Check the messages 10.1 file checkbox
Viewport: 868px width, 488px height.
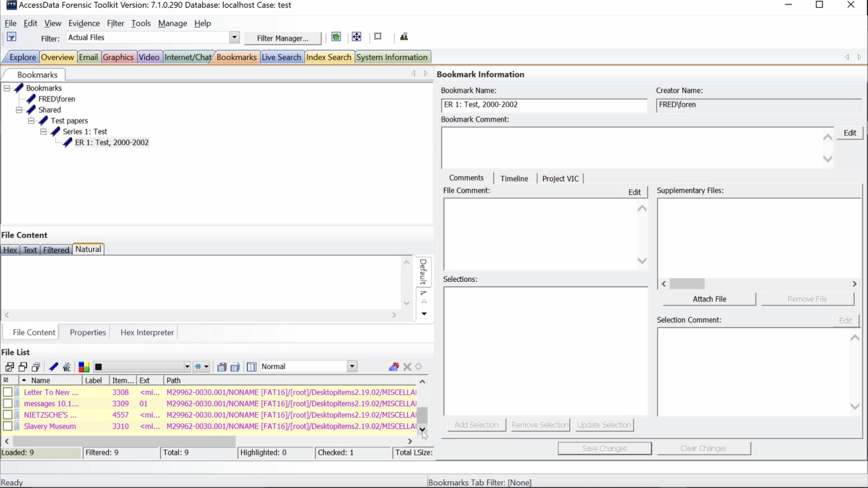tap(8, 403)
